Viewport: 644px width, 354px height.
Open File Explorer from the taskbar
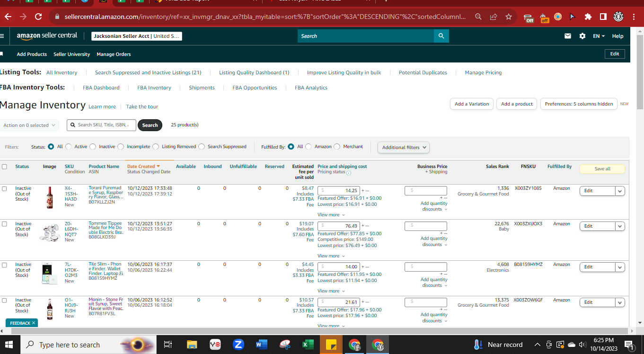(x=192, y=345)
